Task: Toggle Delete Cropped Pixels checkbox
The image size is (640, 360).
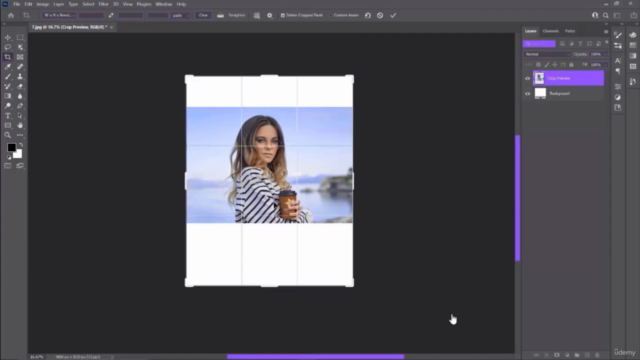Action: click(282, 16)
